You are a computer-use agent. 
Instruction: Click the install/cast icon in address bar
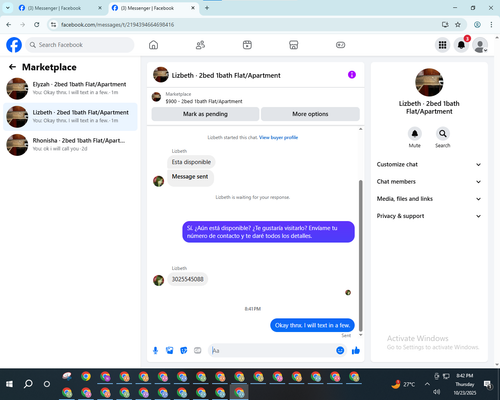coord(445,25)
